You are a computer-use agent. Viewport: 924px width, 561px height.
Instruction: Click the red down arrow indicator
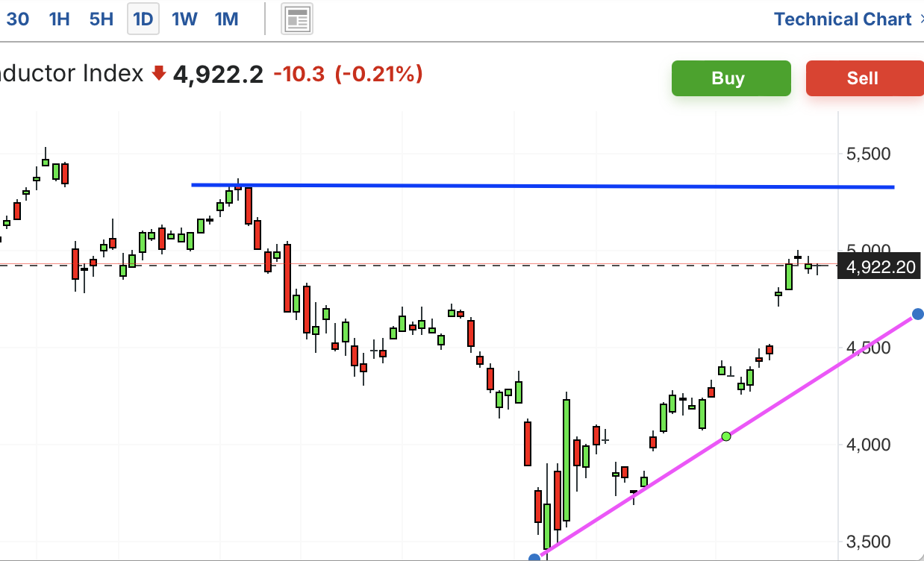click(x=158, y=73)
